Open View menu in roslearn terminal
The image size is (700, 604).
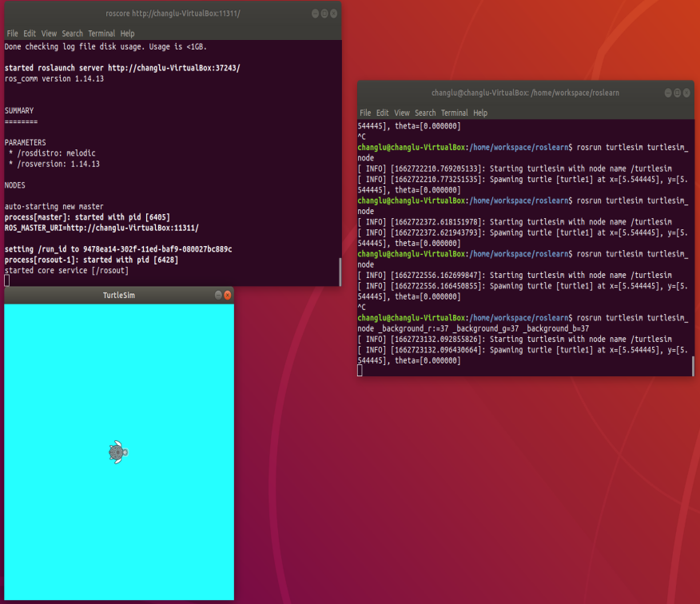[402, 113]
